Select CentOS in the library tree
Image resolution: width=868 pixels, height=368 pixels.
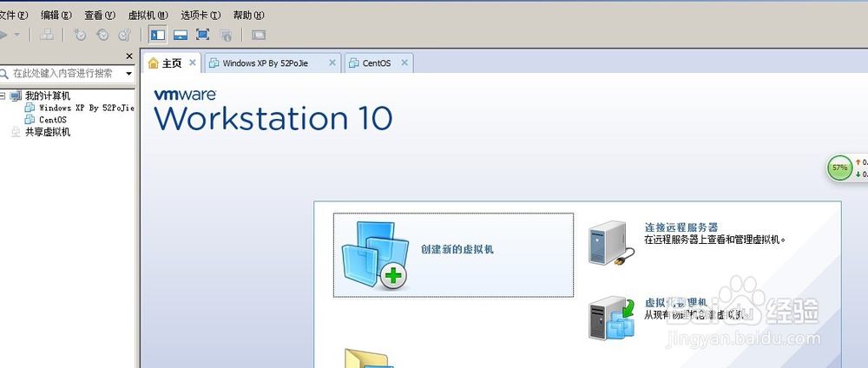coord(53,120)
